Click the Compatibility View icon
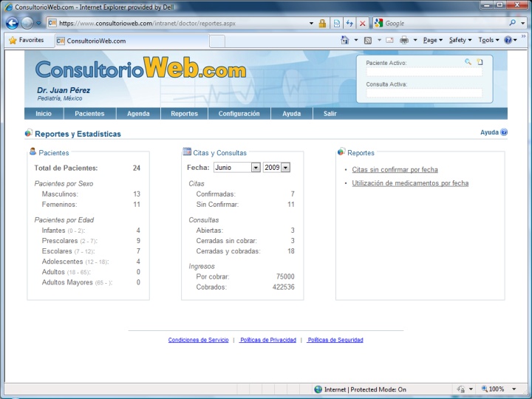The height and width of the screenshot is (399, 532). pyautogui.click(x=337, y=24)
